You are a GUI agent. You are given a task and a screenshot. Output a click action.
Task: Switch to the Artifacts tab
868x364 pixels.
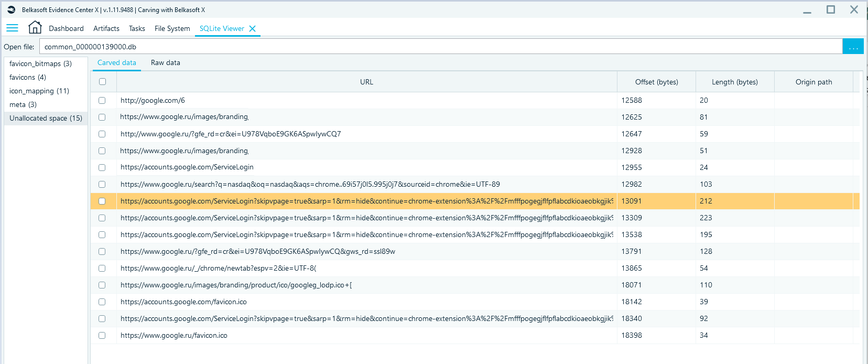click(x=106, y=29)
